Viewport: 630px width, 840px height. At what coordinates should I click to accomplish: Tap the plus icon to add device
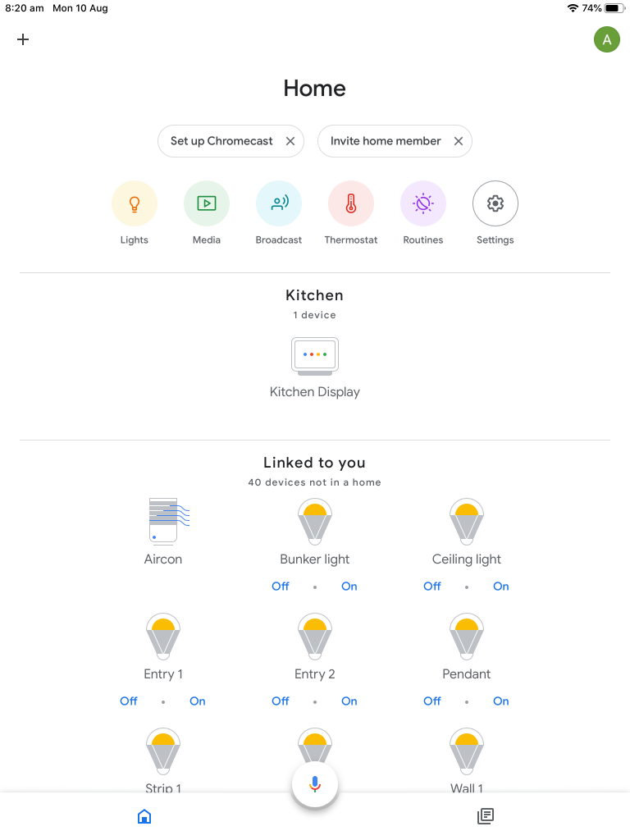pyautogui.click(x=23, y=39)
